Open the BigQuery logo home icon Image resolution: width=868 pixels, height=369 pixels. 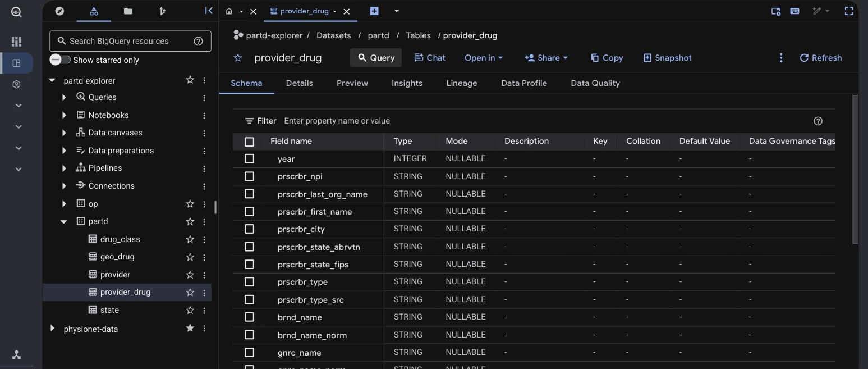pyautogui.click(x=16, y=12)
